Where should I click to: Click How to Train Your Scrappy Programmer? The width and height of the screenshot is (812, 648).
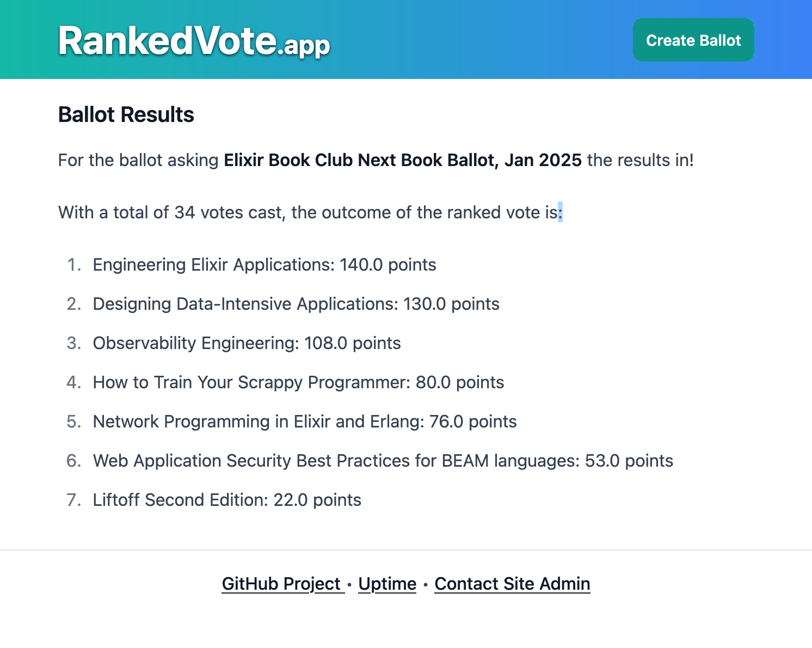(x=298, y=382)
